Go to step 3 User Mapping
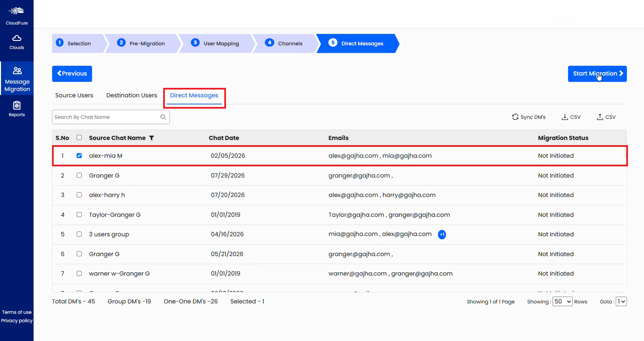 click(218, 43)
